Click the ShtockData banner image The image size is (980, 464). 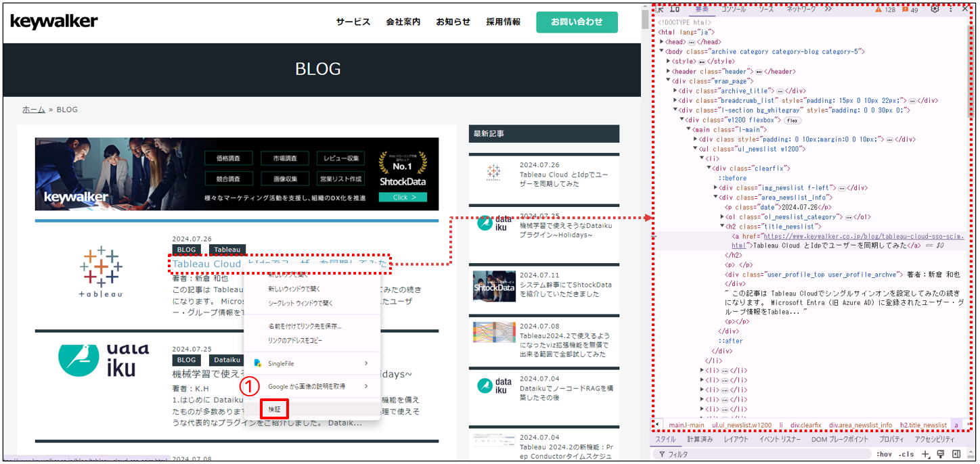[x=237, y=174]
